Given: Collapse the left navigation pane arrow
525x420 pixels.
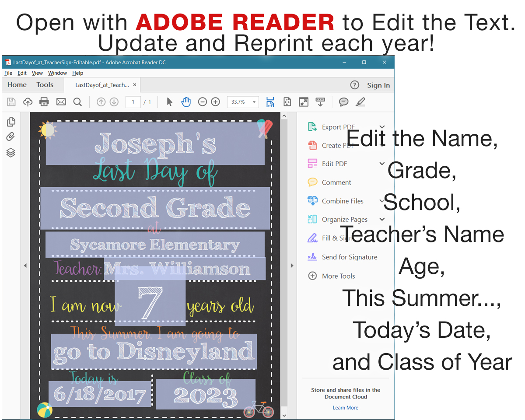Looking at the screenshot, I should pos(25,266).
